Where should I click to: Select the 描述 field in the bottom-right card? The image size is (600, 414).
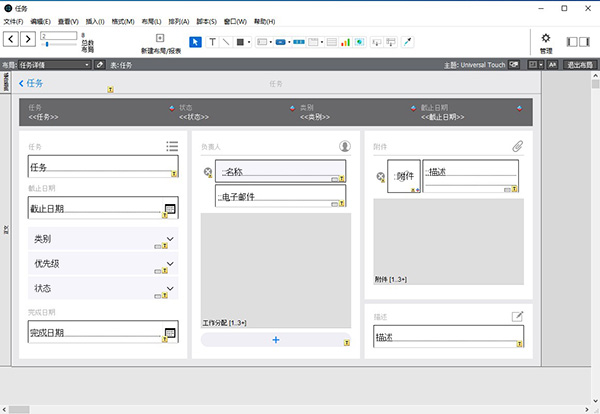pyautogui.click(x=448, y=336)
